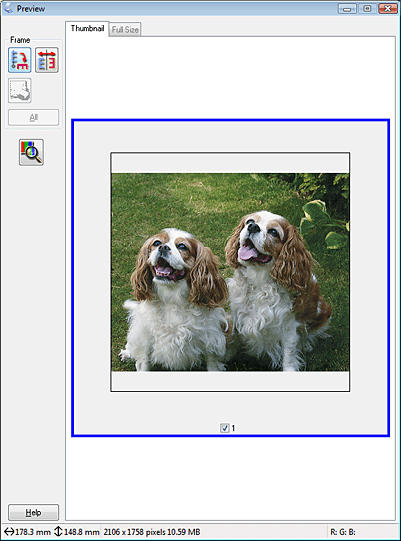The image size is (401, 541).
Task: Select the marquee tool under Frame
Action: (20, 90)
